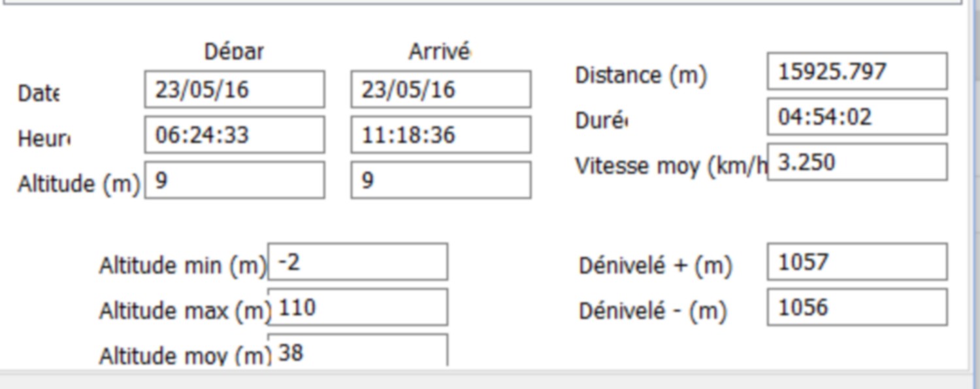Click the Dénivelé + (m) label

pos(655,266)
